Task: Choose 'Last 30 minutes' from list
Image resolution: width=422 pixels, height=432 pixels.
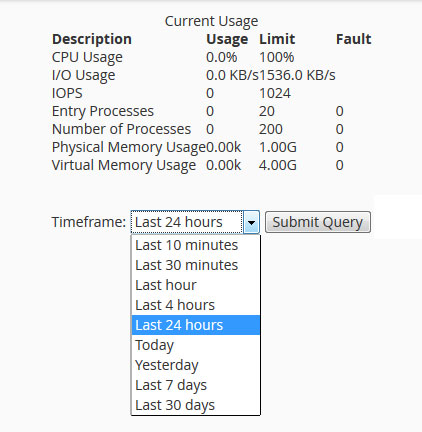Action: (x=196, y=265)
